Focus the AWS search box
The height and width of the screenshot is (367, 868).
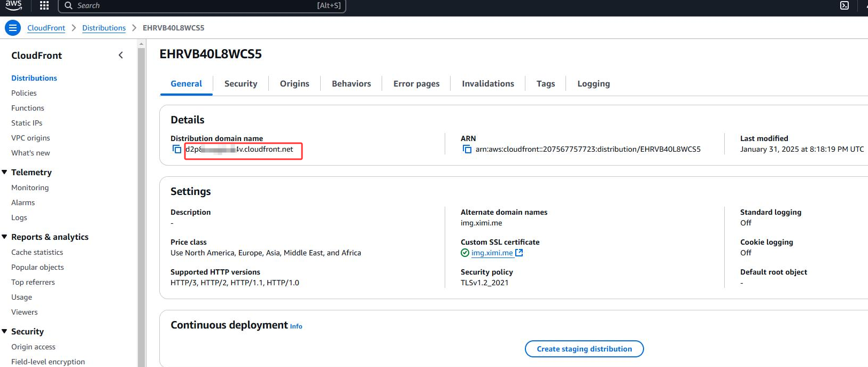(x=202, y=5)
